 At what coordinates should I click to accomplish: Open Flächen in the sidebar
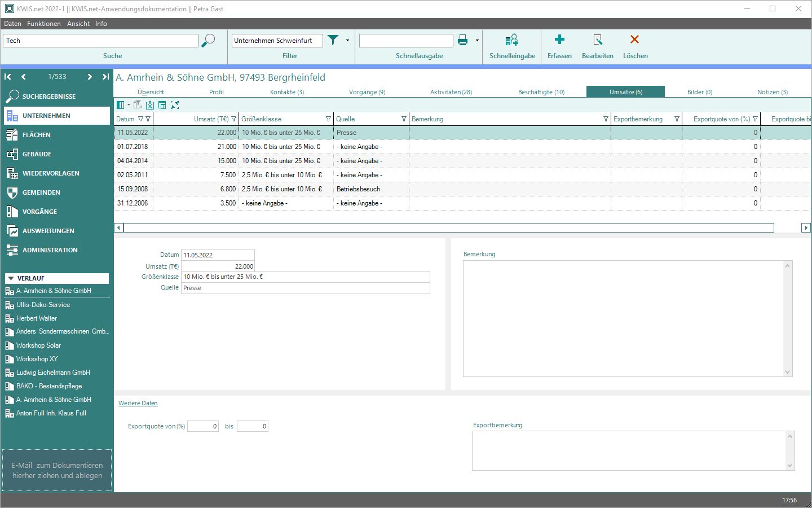coord(57,135)
